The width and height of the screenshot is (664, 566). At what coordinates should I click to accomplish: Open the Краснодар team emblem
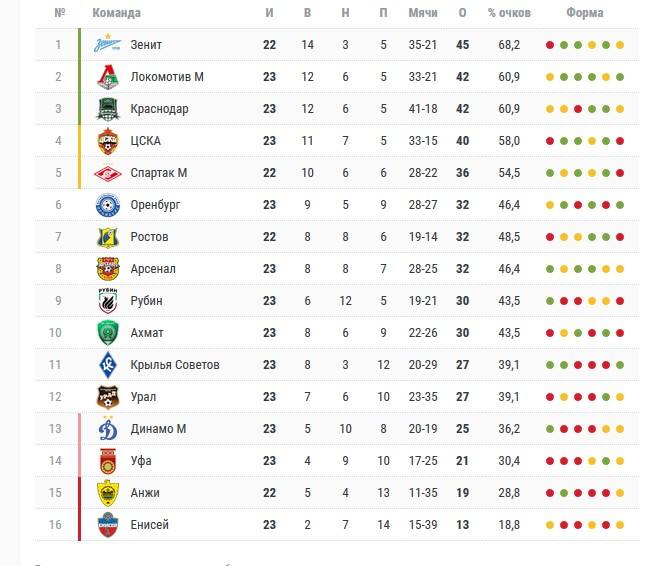108,109
